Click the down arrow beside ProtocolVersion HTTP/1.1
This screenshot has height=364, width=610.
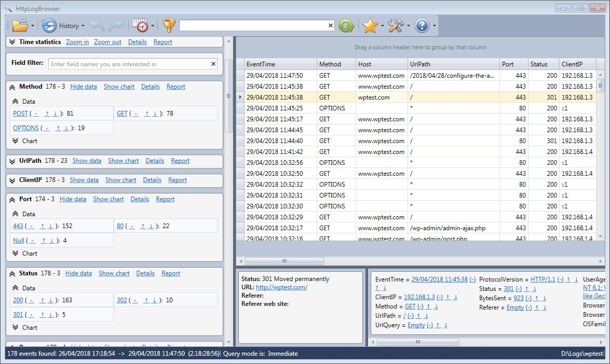coord(576,279)
